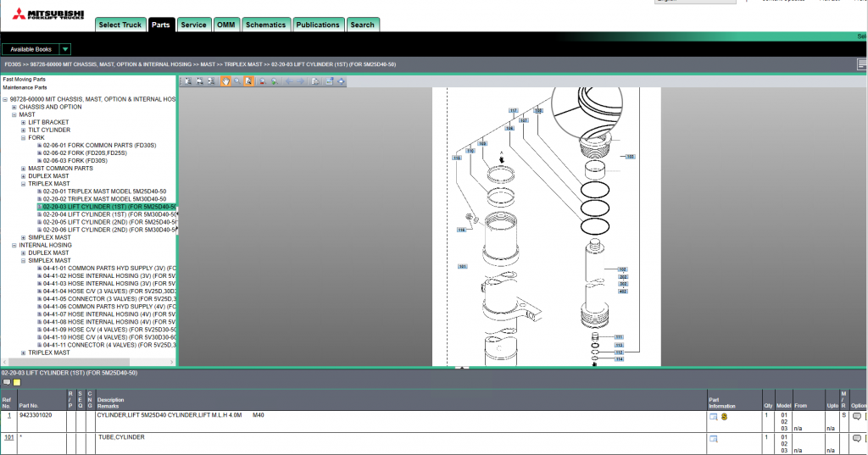Open comment bubble in TUBE,CYLINDER row
This screenshot has height=455, width=868.
point(857,438)
